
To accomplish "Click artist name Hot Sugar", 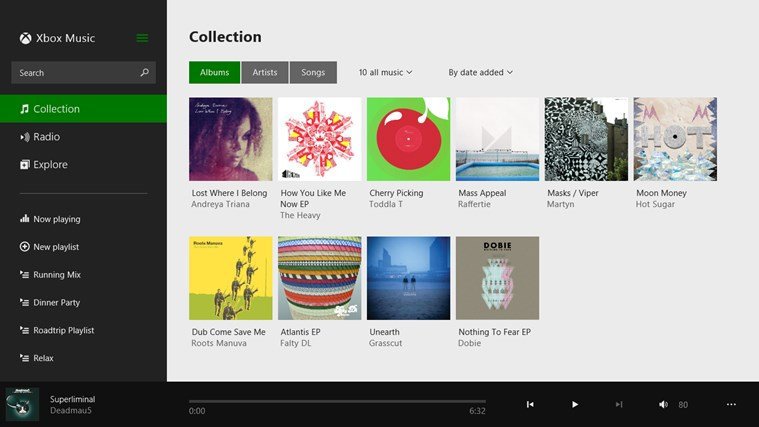I will [655, 204].
